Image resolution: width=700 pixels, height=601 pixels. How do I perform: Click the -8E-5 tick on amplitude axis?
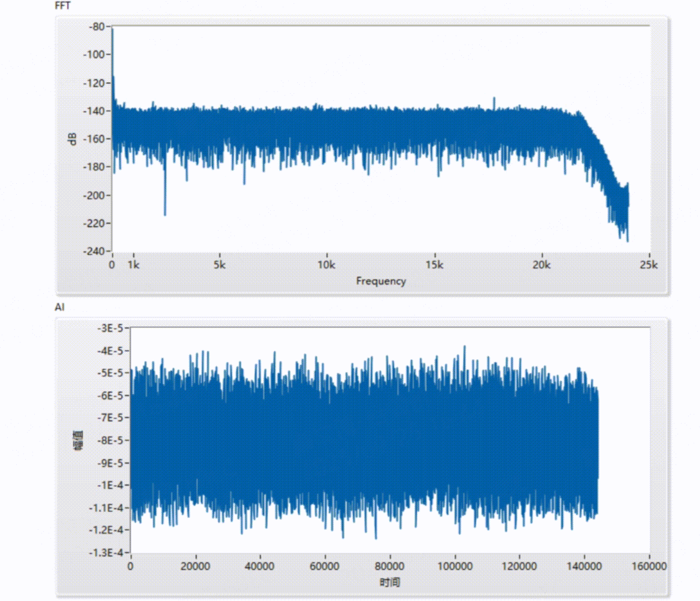tap(110, 440)
